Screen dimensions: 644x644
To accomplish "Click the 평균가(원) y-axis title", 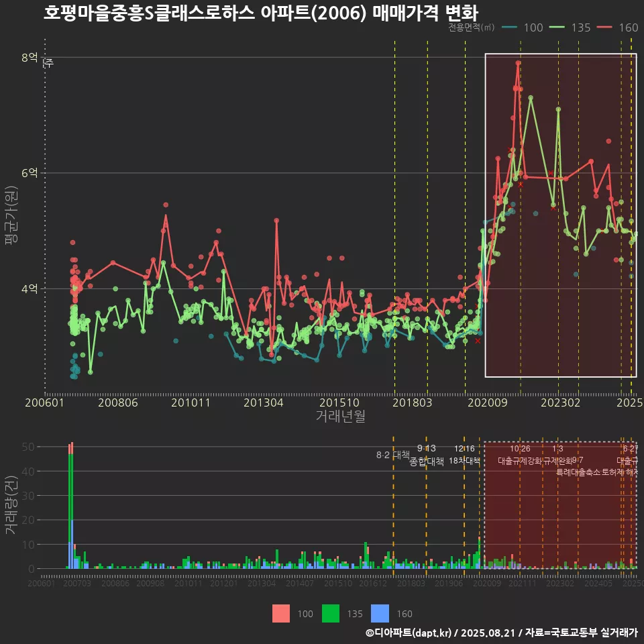I will pyautogui.click(x=11, y=215).
